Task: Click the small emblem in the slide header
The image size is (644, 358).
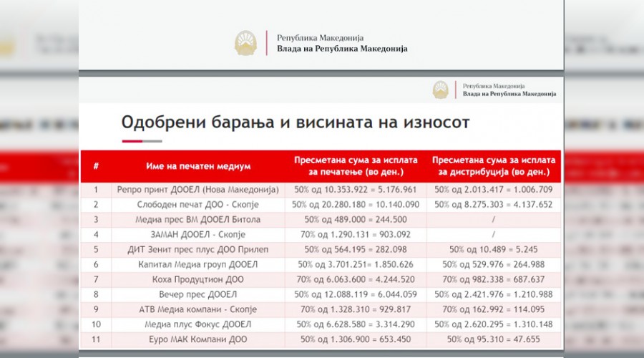Action: (x=441, y=89)
